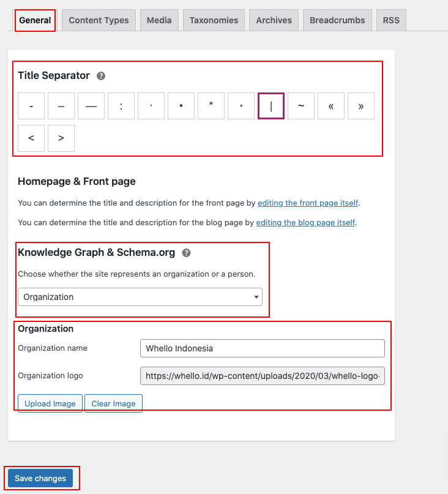Select the tilde title separator
The image size is (448, 494).
pos(301,106)
